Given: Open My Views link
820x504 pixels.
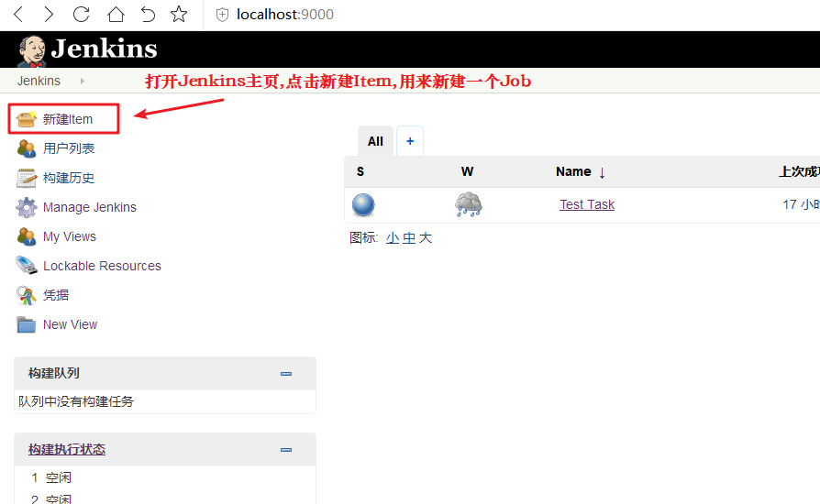Looking at the screenshot, I should 70,236.
